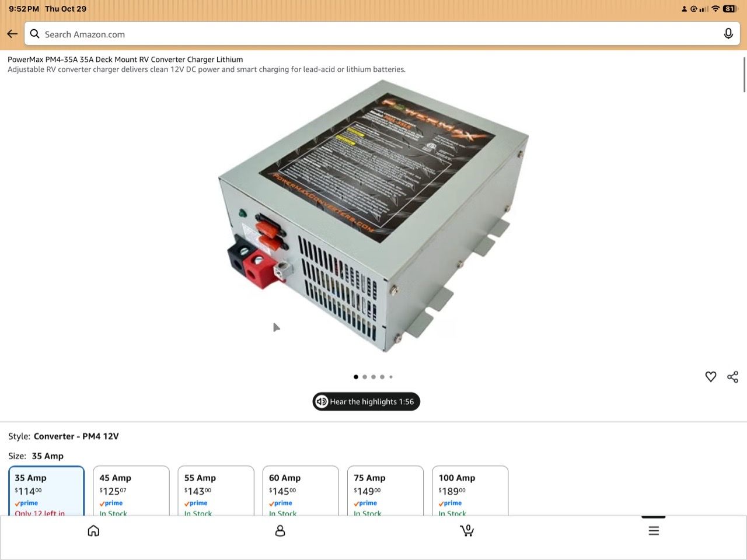
Task: Open the PowerMax converter product image
Action: tap(373, 216)
